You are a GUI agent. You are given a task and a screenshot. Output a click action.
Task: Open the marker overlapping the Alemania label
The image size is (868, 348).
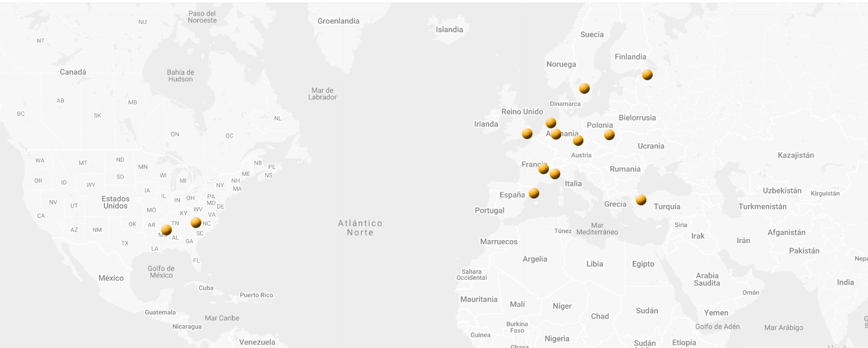(x=556, y=134)
